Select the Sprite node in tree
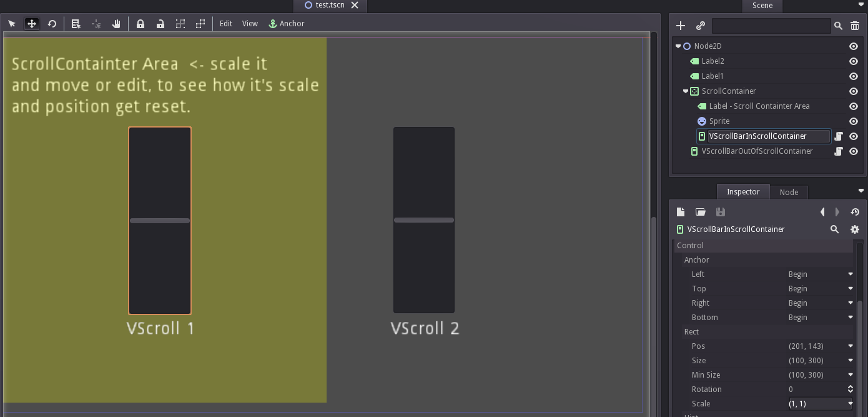 (x=719, y=121)
